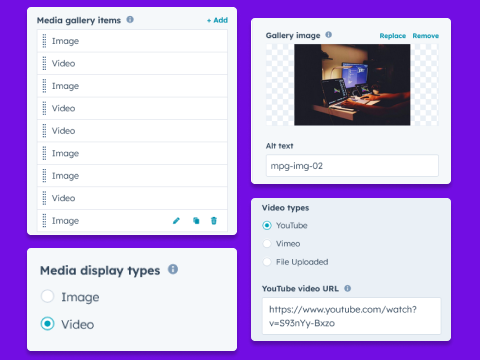Open the fifth gallery item, Video

pos(132,131)
